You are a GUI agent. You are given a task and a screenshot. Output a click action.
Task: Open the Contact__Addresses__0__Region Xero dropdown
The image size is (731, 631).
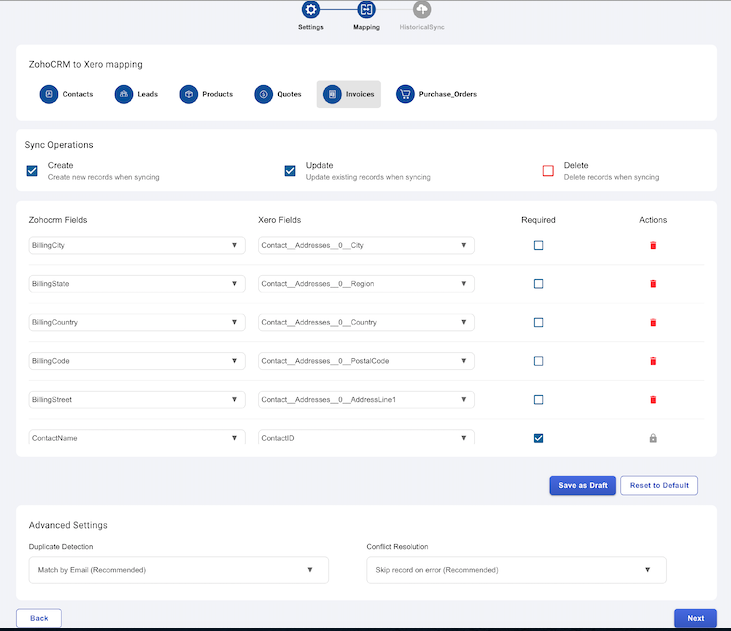tap(366, 284)
